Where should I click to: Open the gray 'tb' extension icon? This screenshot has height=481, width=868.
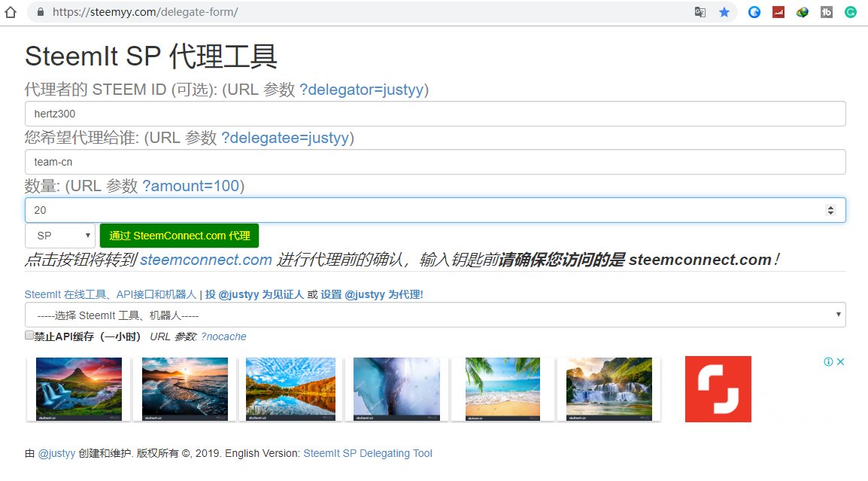tap(827, 12)
